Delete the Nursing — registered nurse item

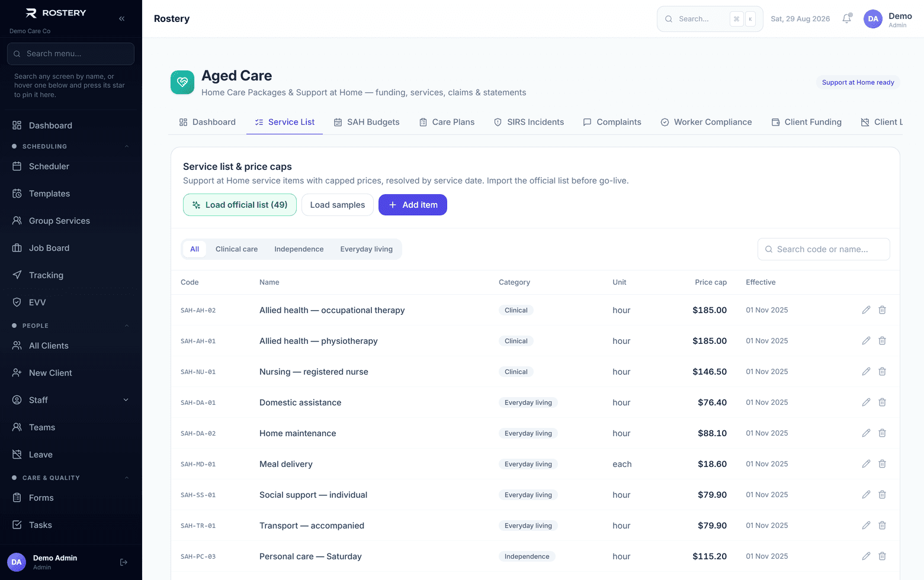[882, 372]
